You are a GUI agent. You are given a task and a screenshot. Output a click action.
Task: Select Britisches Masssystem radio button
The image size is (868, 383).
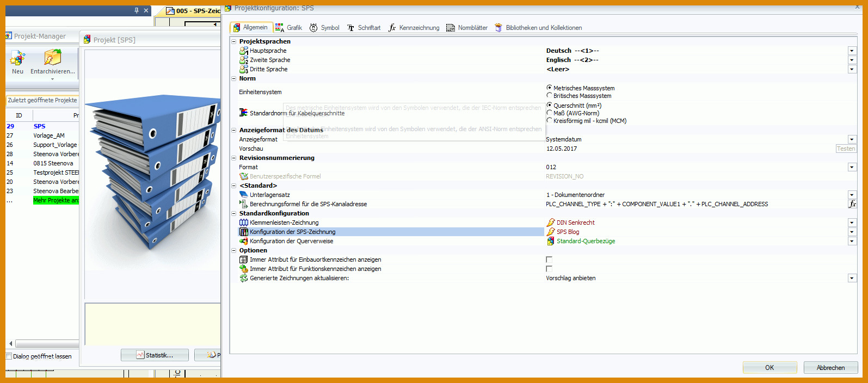click(549, 95)
